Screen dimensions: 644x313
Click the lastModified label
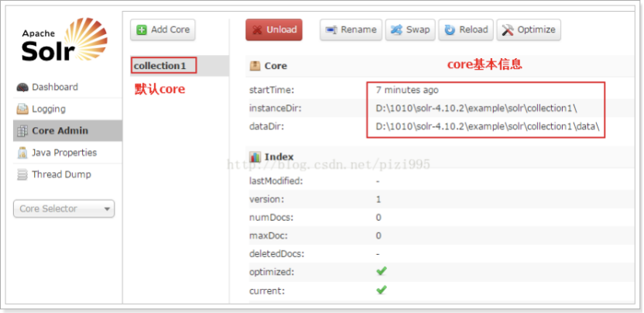pos(276,181)
